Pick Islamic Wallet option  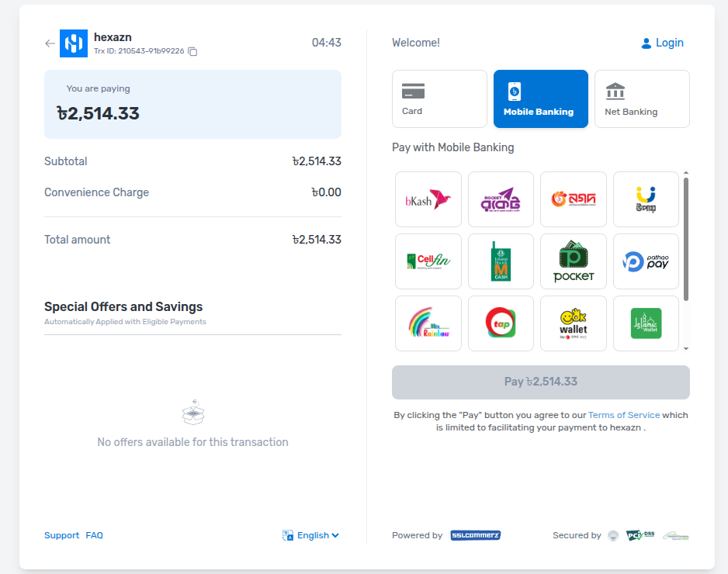pyautogui.click(x=646, y=323)
